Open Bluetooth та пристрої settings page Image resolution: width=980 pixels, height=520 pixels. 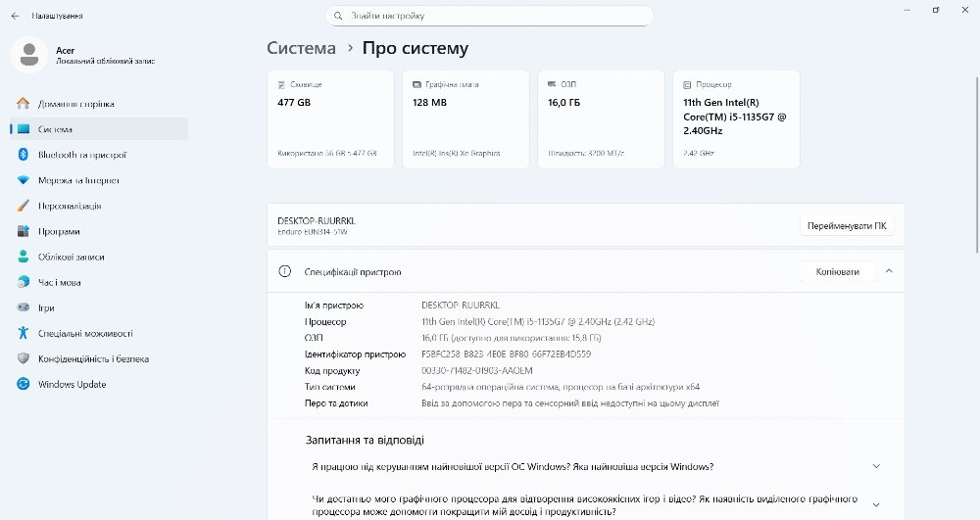point(99,155)
